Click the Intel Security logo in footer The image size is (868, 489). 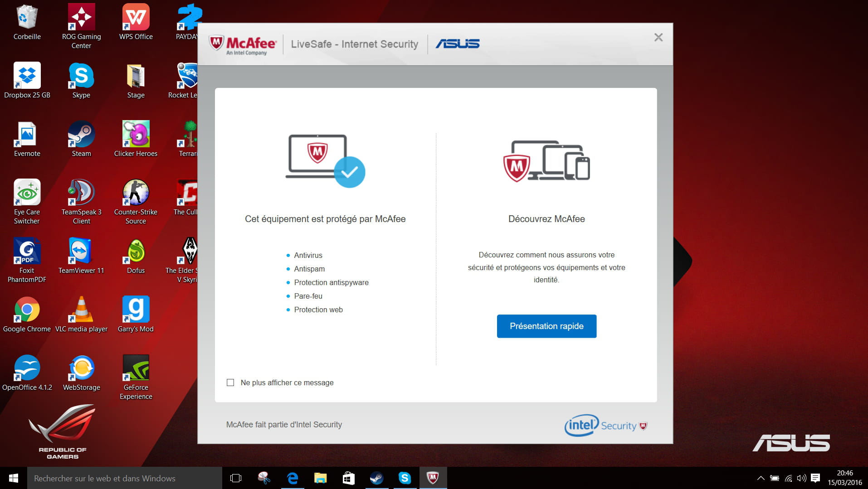click(x=606, y=425)
